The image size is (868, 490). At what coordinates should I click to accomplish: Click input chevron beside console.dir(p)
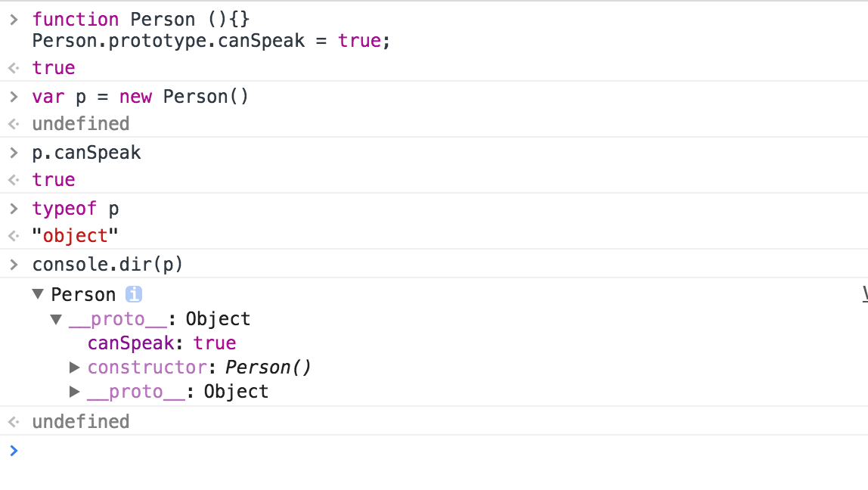(13, 264)
